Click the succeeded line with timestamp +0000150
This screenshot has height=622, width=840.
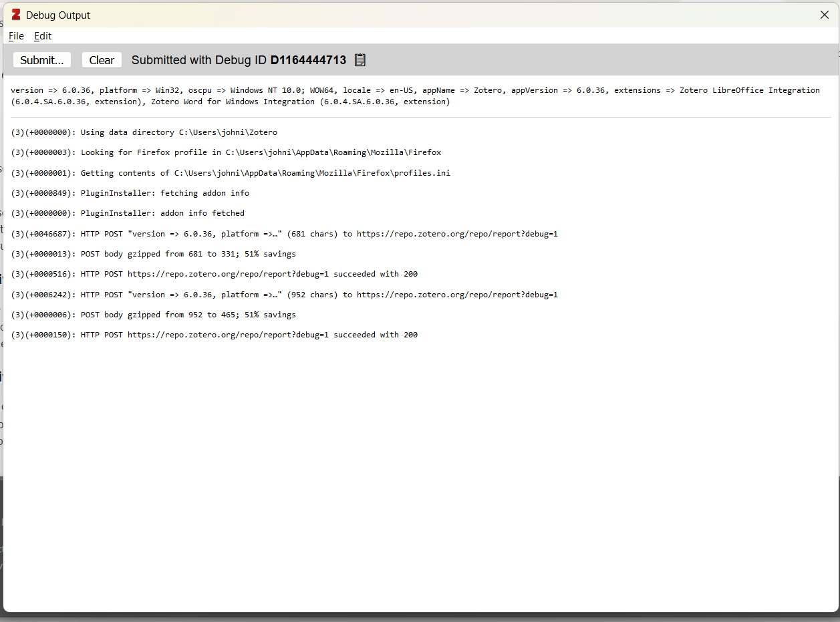[x=214, y=335]
